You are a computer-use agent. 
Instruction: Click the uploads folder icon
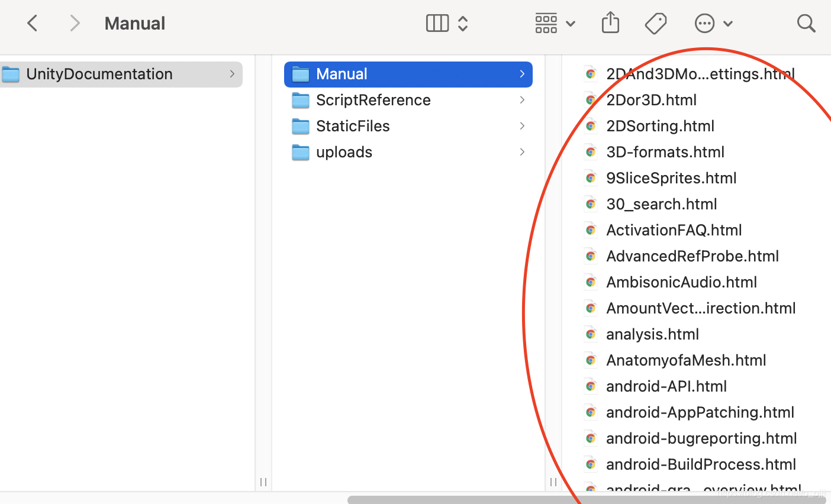click(301, 152)
